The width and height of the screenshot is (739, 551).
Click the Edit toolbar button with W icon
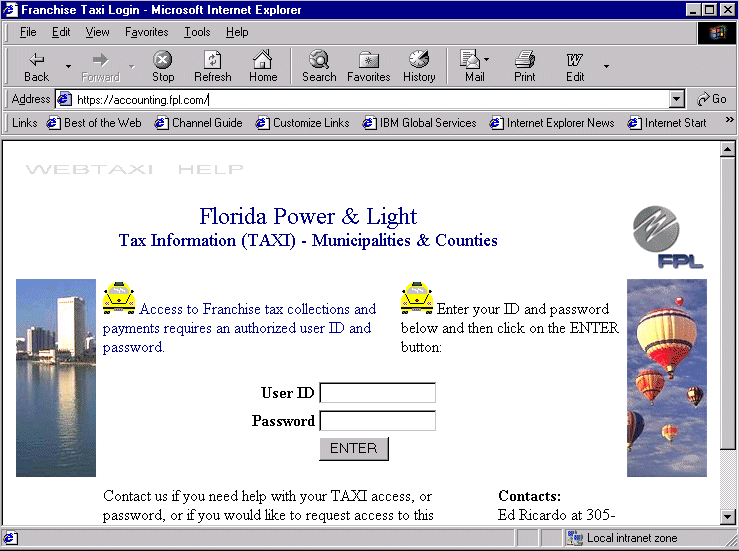point(575,66)
